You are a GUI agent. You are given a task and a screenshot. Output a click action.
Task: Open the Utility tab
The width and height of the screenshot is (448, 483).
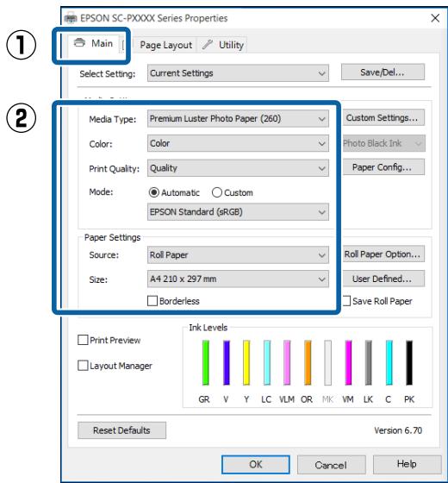[222, 45]
